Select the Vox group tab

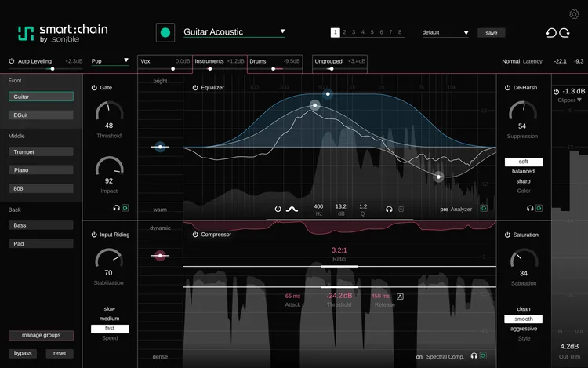pyautogui.click(x=165, y=64)
